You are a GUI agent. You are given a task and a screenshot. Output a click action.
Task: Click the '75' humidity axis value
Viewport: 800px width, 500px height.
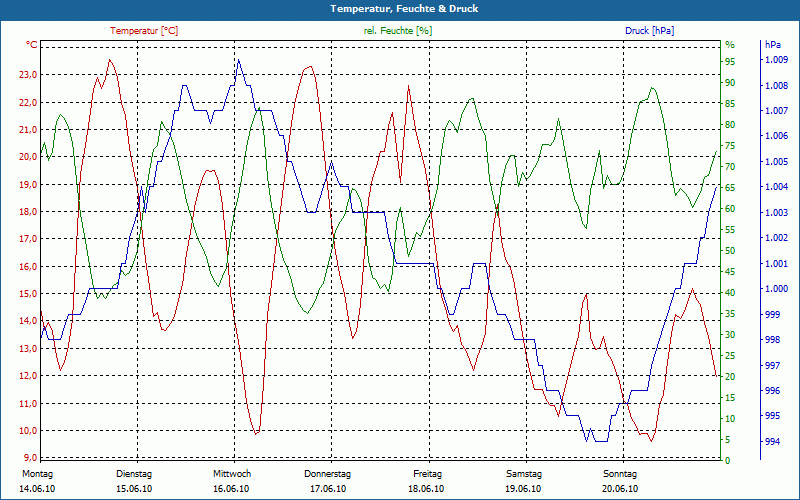click(x=730, y=146)
